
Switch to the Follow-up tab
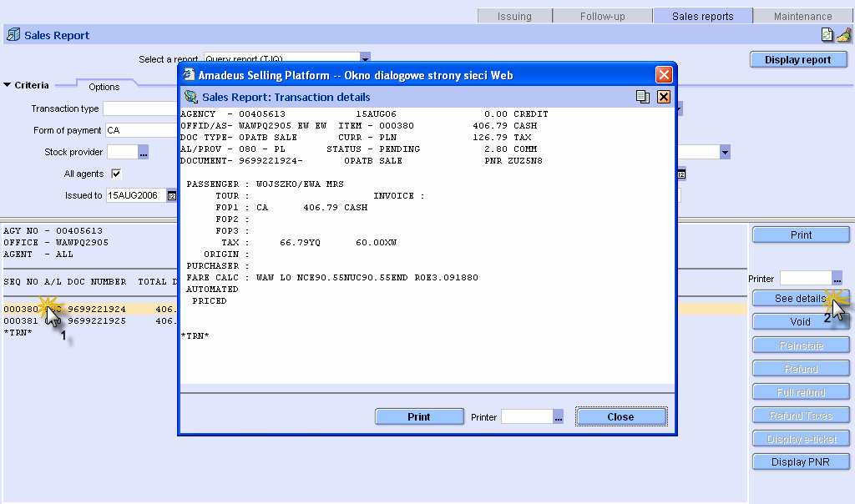603,17
